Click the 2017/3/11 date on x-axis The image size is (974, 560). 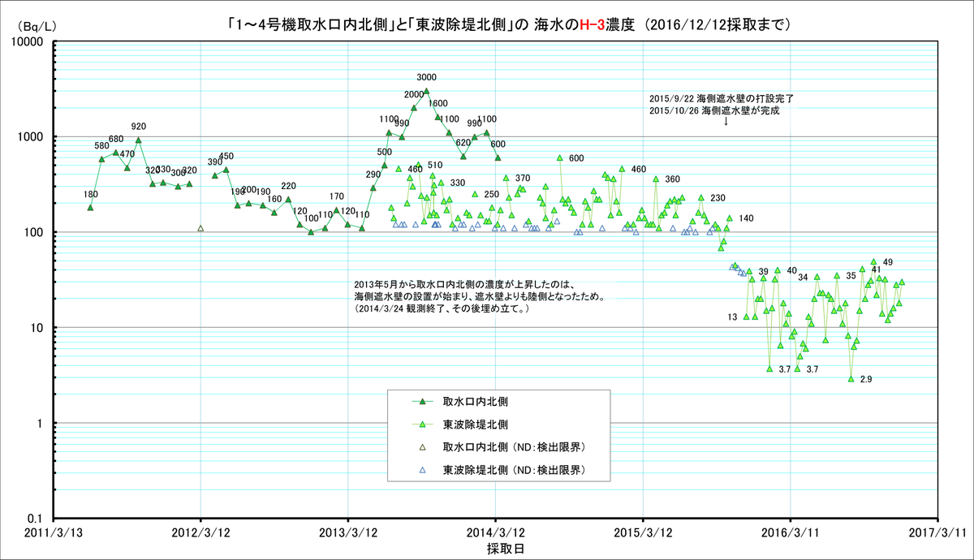click(x=937, y=533)
